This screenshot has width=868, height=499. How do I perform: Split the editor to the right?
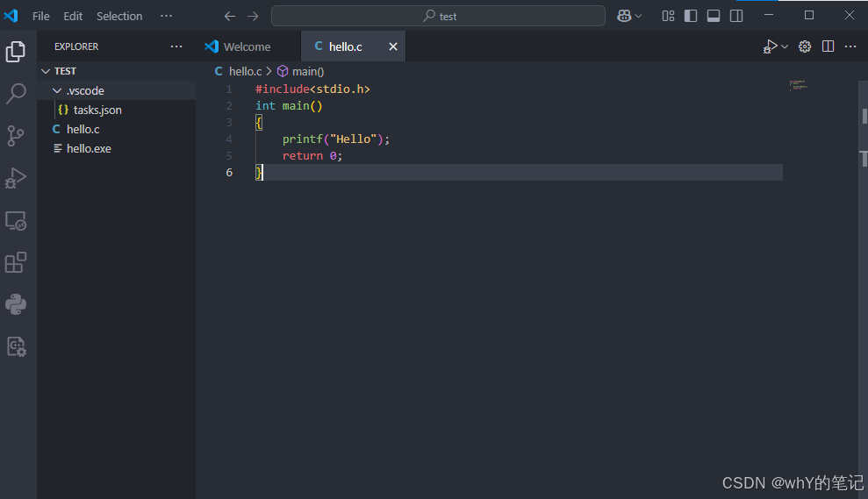tap(828, 46)
